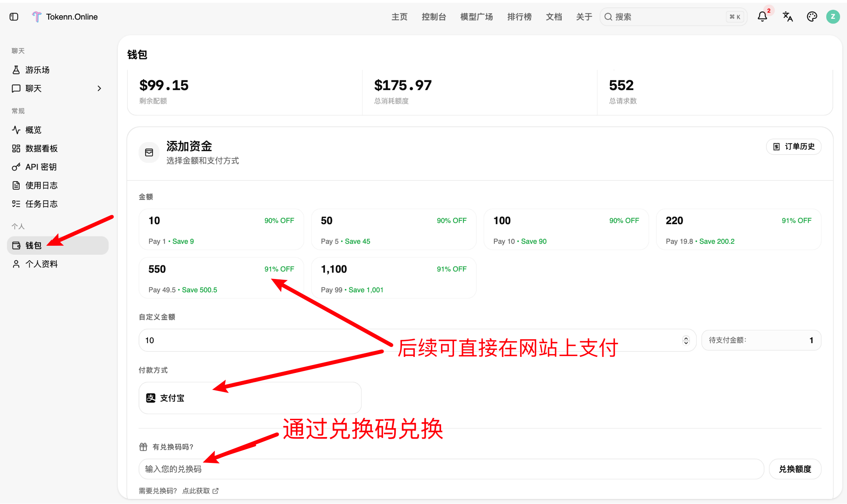Viewport: 847px width, 504px height.
Task: Click the key icon beside API 密钥
Action: click(x=16, y=167)
